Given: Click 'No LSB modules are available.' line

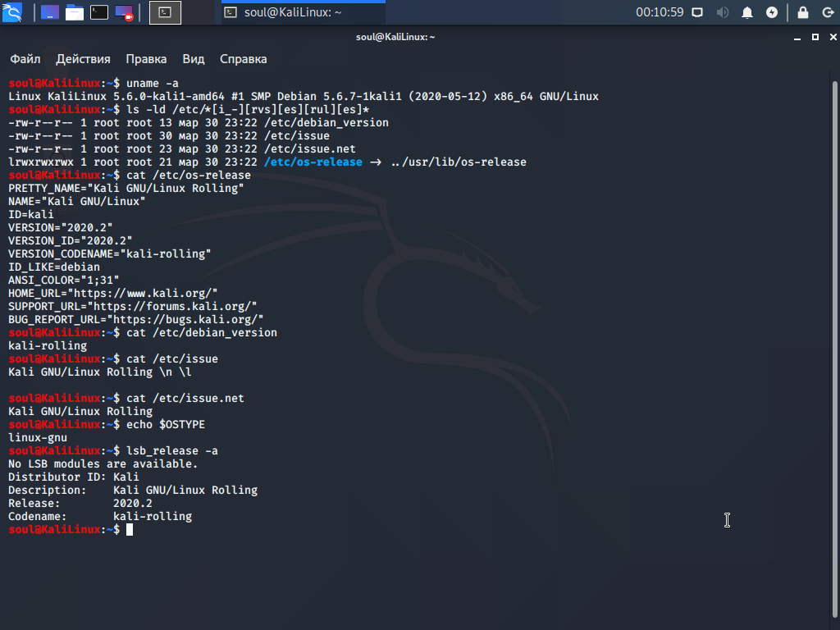Looking at the screenshot, I should [x=103, y=464].
